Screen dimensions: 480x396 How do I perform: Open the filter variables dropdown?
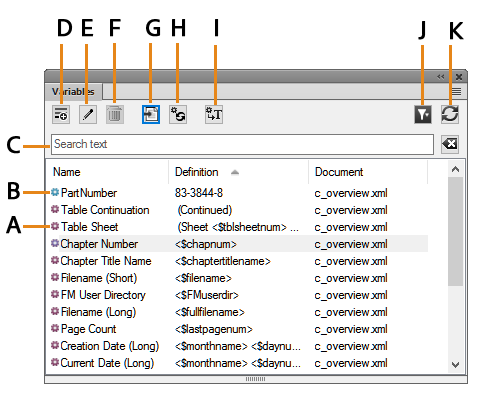[423, 115]
